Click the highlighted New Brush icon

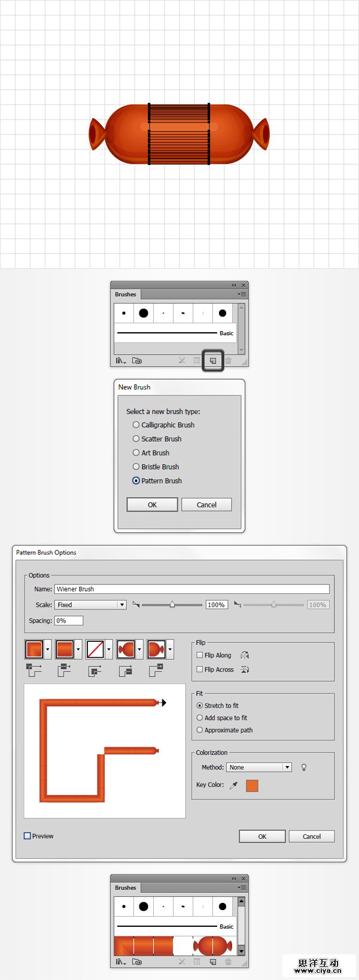pos(212,361)
